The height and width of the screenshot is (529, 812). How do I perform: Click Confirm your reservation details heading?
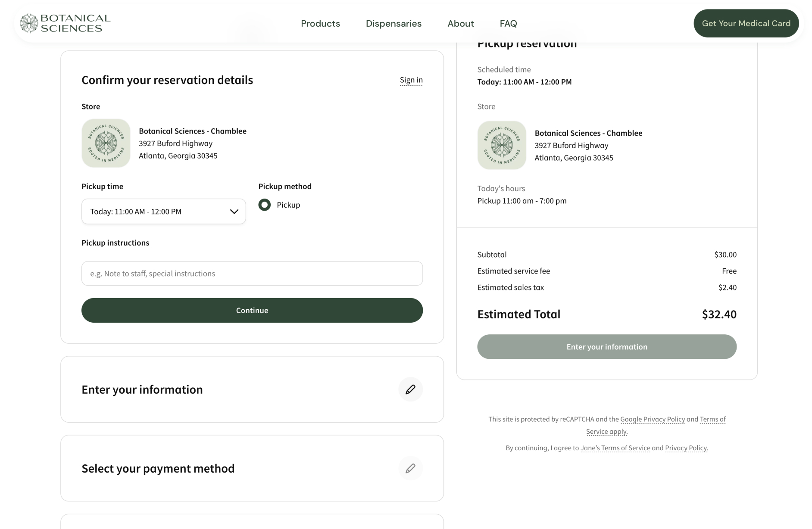[x=167, y=80]
